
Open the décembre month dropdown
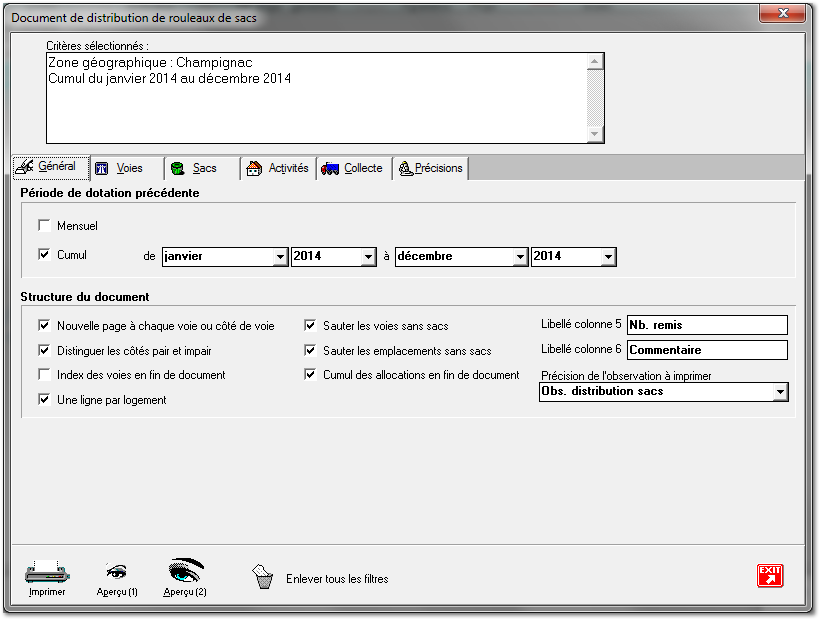518,256
